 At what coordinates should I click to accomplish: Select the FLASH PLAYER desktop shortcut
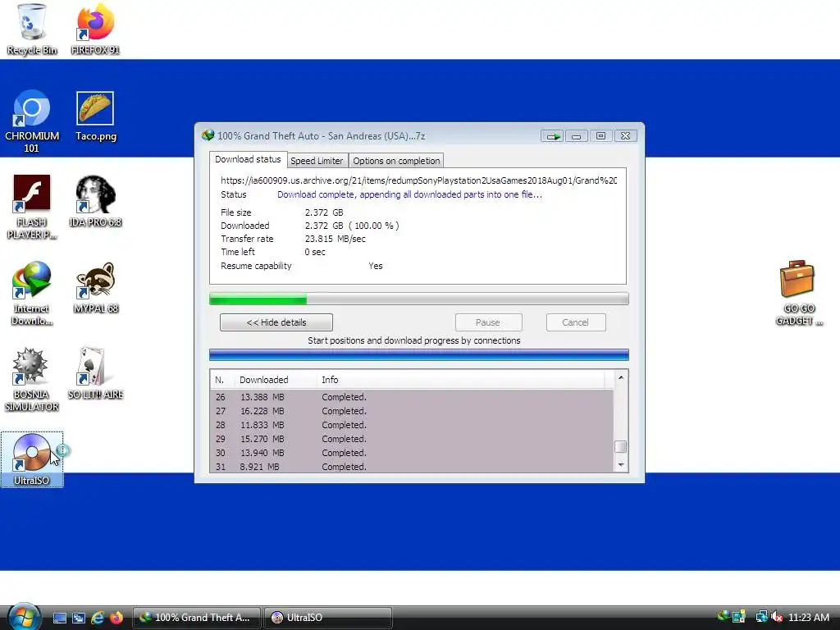pos(32,208)
